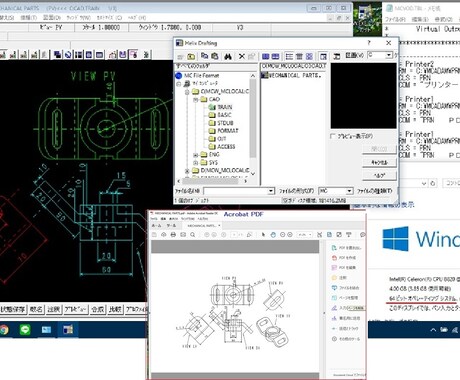Open the ヘルプ(H) menu in CAD window
Screen dimensions: 460x380
137,18
